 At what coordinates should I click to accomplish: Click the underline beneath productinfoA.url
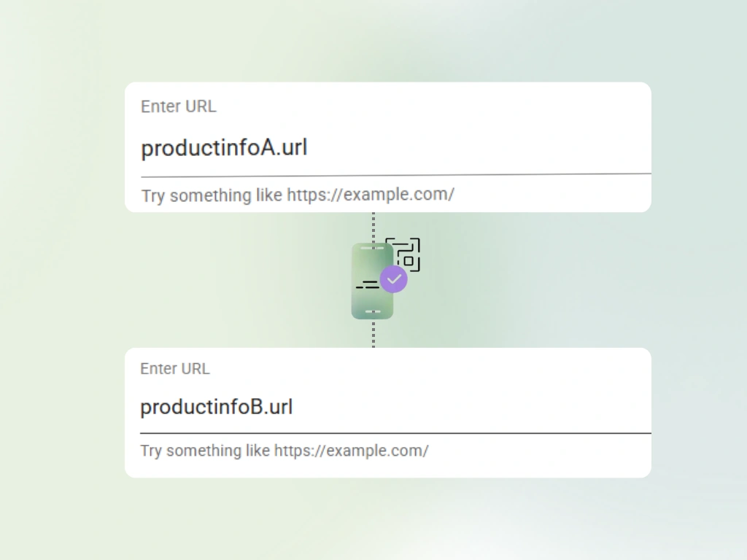tap(396, 175)
